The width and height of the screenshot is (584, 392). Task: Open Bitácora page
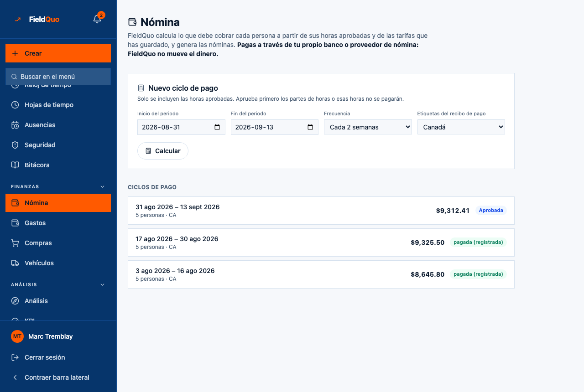point(58,165)
